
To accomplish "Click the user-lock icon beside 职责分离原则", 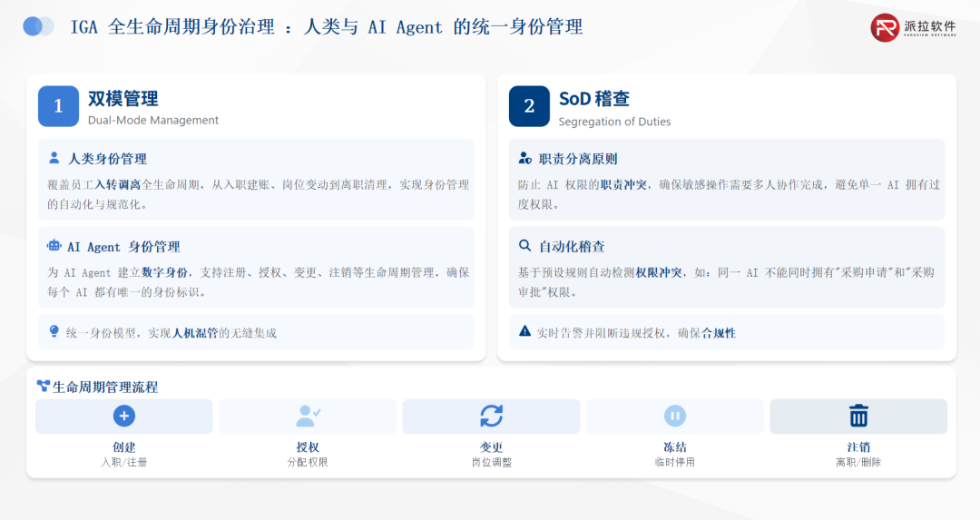I will [525, 158].
